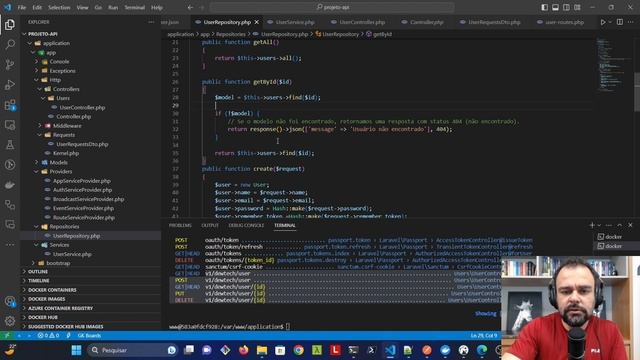640x360 pixels.
Task: Open the Explorer view in activity bar
Action: tap(10, 25)
